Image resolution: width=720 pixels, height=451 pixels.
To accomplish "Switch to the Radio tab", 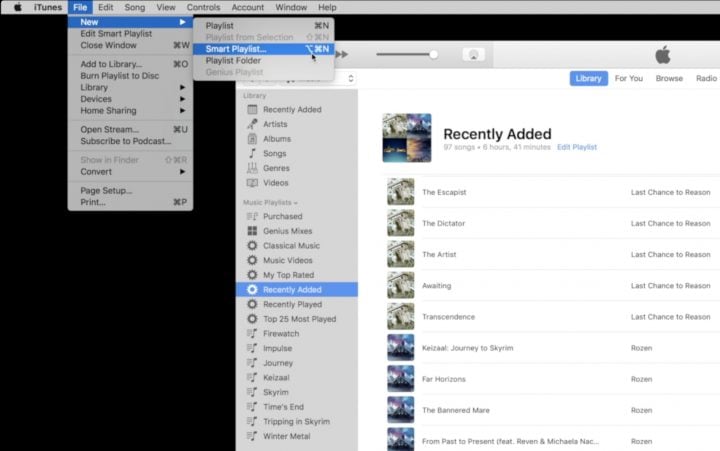I will (706, 79).
